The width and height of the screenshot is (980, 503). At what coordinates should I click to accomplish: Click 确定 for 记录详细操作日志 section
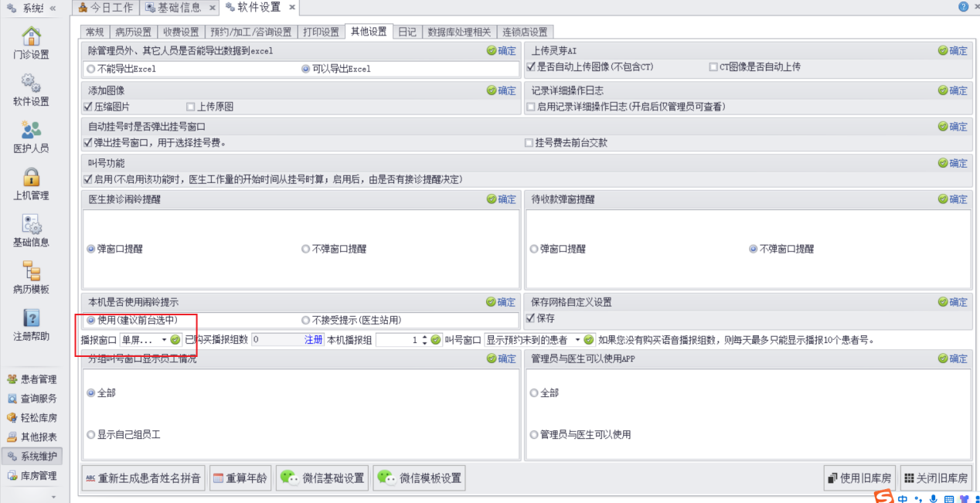tap(953, 90)
